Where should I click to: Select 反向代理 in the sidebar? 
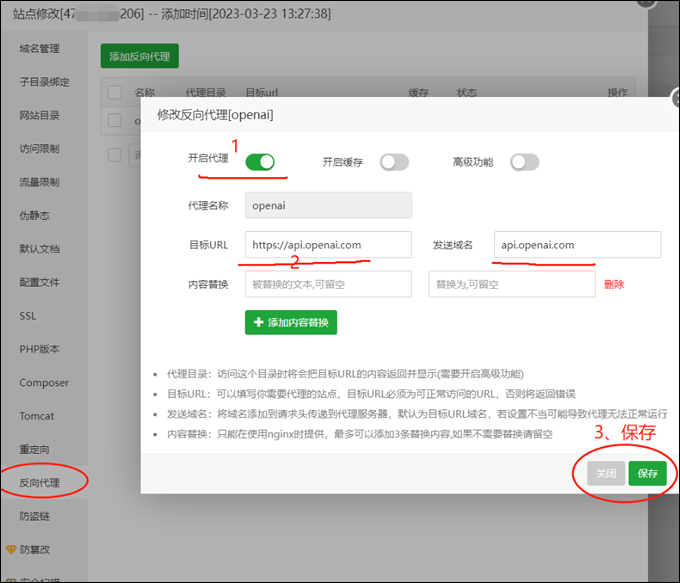click(x=39, y=483)
